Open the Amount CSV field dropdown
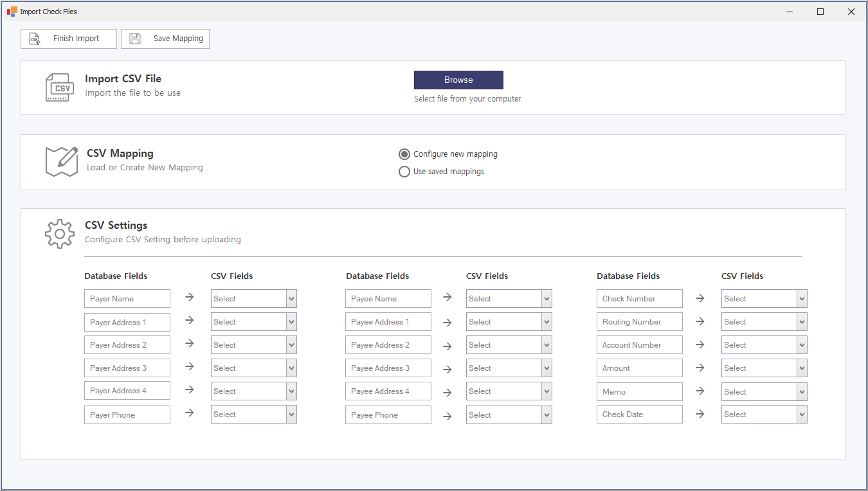This screenshot has height=491, width=868. point(764,368)
